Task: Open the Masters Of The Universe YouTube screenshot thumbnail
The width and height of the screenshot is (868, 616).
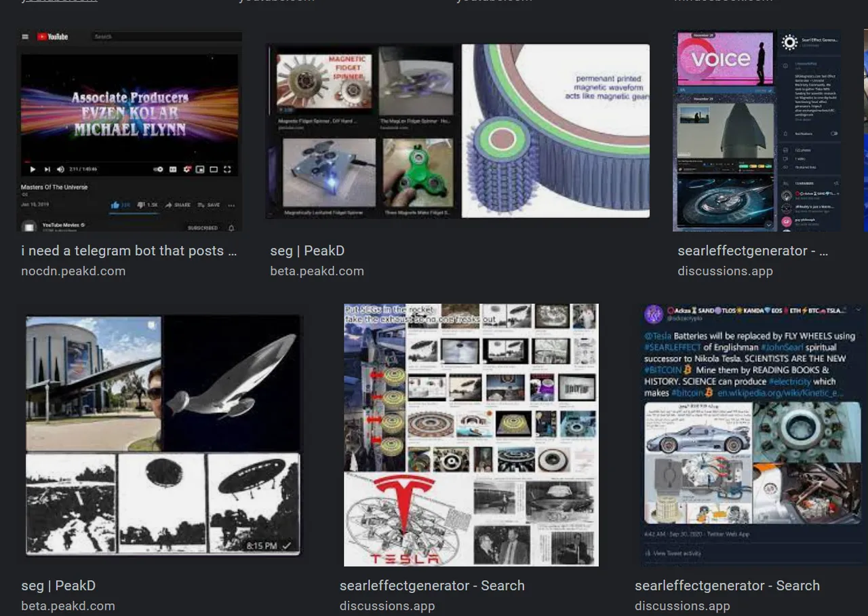Action: 129,130
